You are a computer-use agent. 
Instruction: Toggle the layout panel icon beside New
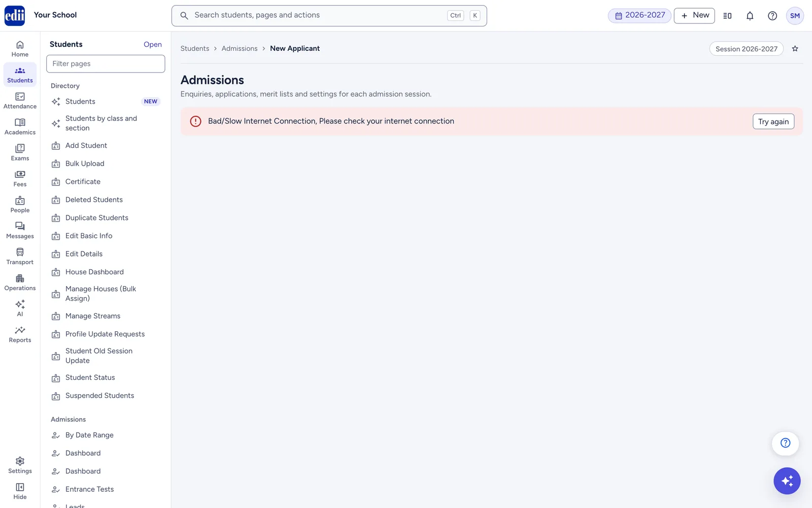coord(727,16)
